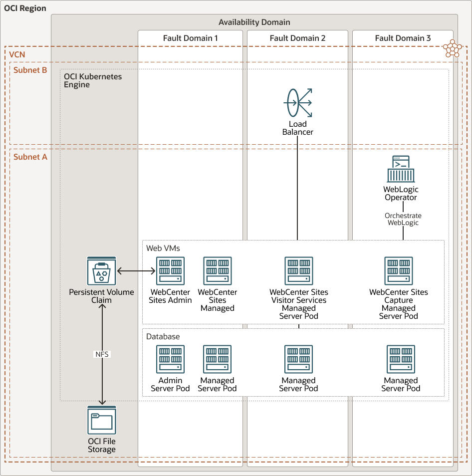Click the OCI File Storage text
The image size is (472, 476).
102,446
